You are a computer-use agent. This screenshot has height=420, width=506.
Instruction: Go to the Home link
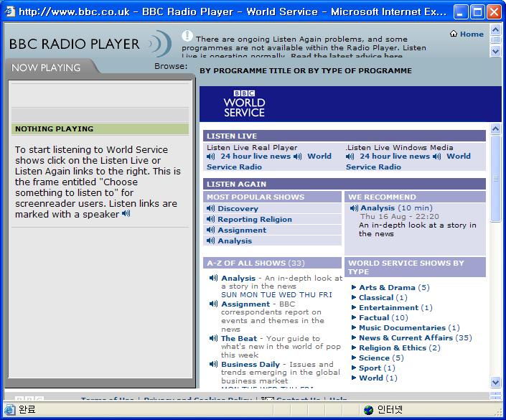coord(472,34)
